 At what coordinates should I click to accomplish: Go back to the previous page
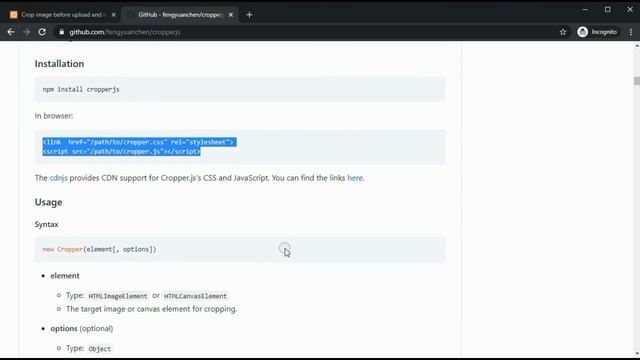[11, 32]
